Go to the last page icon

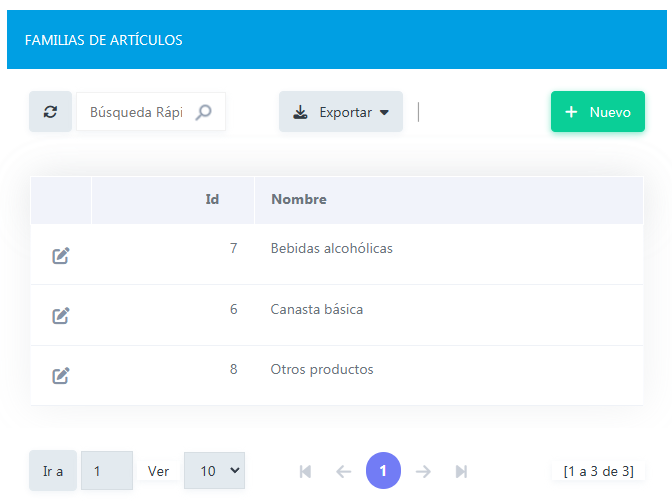[461, 471]
